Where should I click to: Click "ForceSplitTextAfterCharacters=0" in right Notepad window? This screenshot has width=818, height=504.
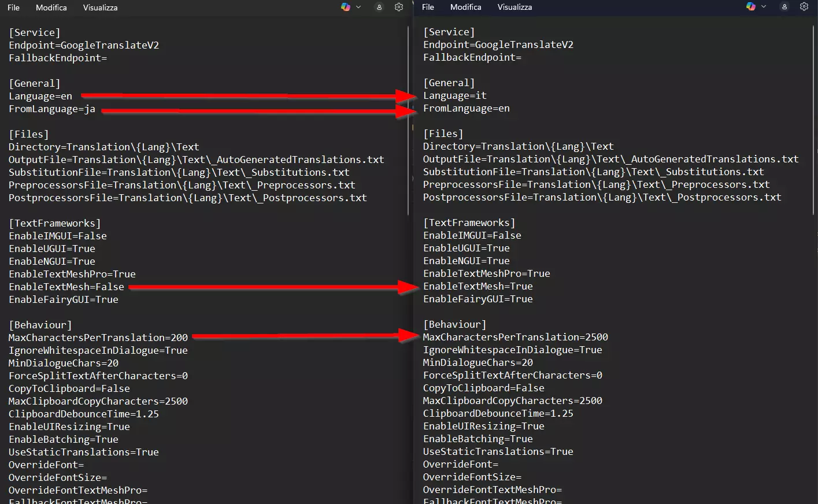[513, 375]
